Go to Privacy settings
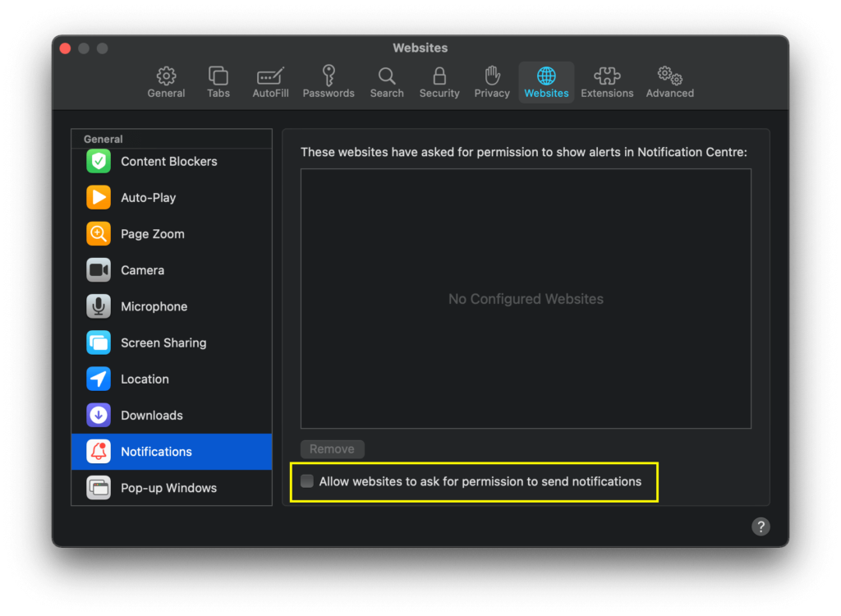Image resolution: width=841 pixels, height=616 pixels. click(x=492, y=82)
